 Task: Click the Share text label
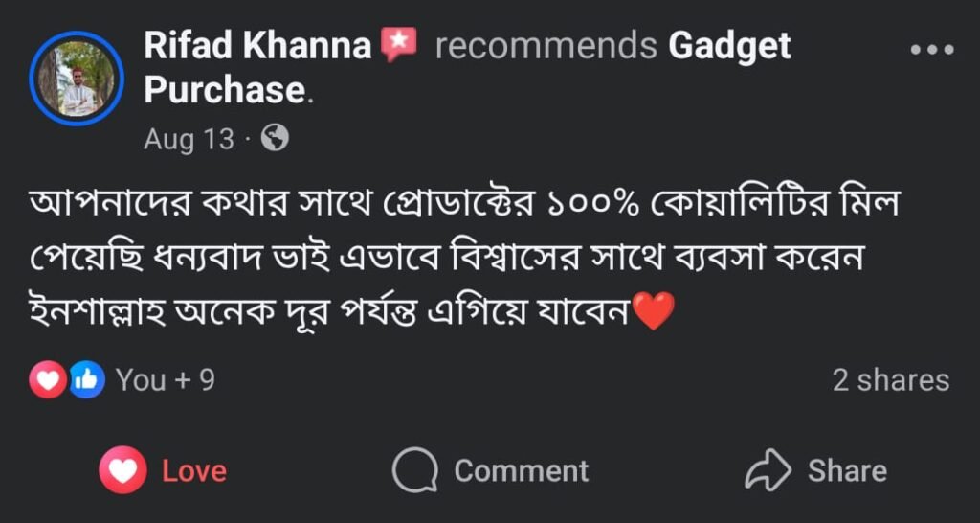click(x=847, y=471)
